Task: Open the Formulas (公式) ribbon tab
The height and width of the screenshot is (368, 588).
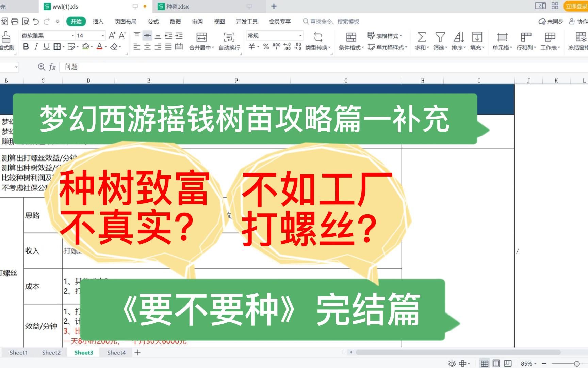Action: (x=153, y=21)
